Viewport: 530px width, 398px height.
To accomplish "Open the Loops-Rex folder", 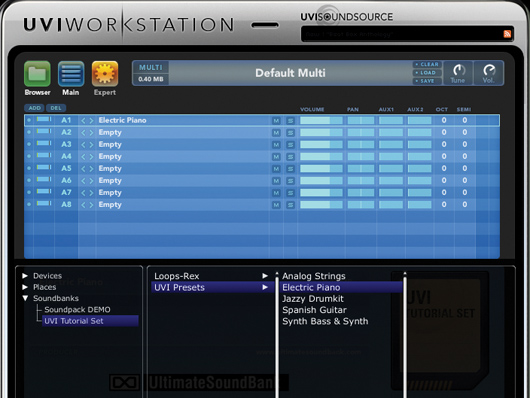I will coord(177,276).
